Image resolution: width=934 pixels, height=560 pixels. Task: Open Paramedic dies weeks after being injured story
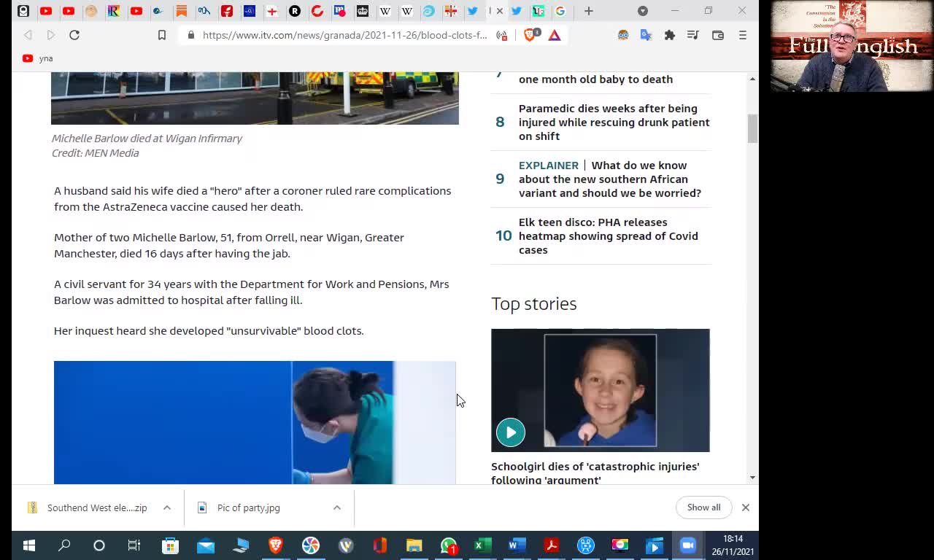pyautogui.click(x=614, y=122)
